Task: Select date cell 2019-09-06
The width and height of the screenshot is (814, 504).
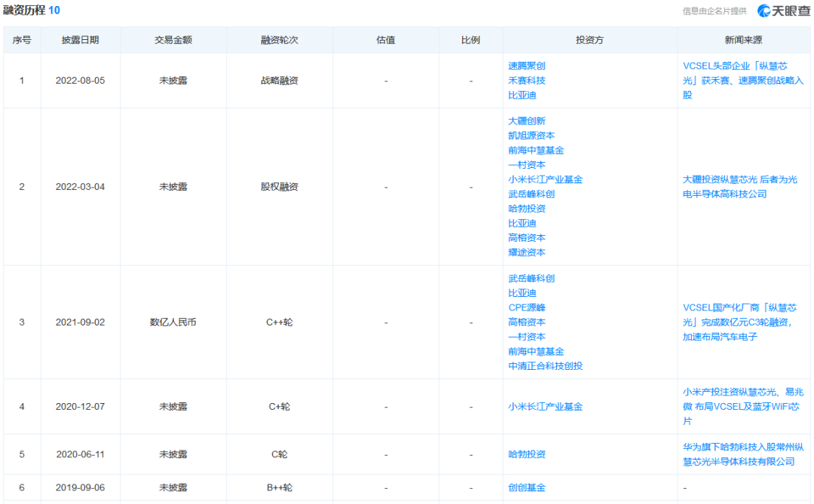Action: point(80,487)
